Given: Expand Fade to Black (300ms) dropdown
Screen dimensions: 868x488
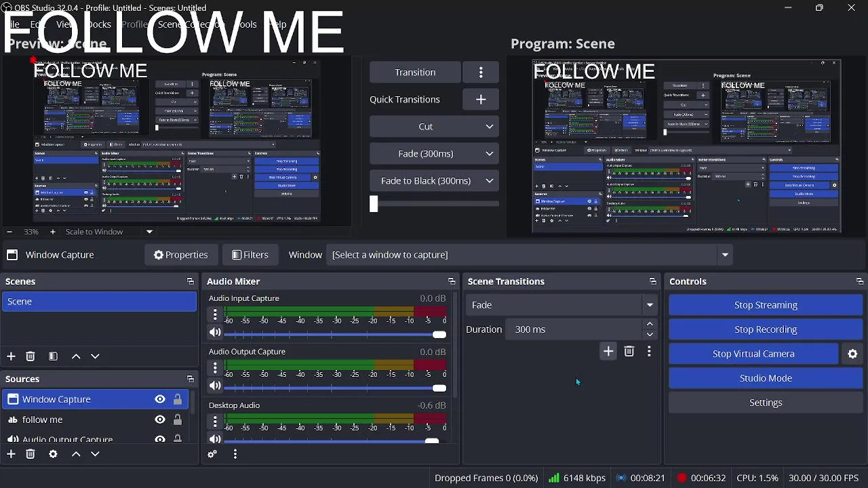Looking at the screenshot, I should tap(434, 181).
